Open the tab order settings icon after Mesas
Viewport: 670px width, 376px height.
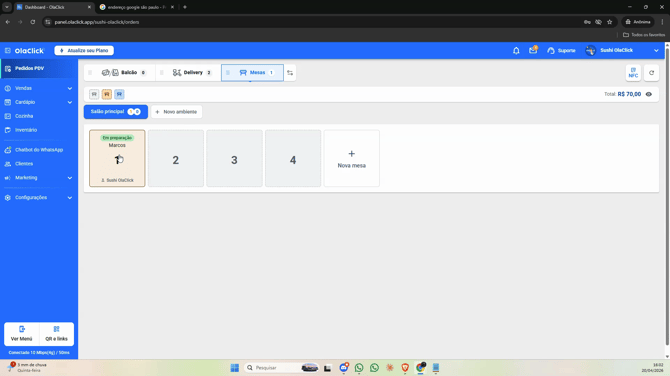tap(290, 73)
